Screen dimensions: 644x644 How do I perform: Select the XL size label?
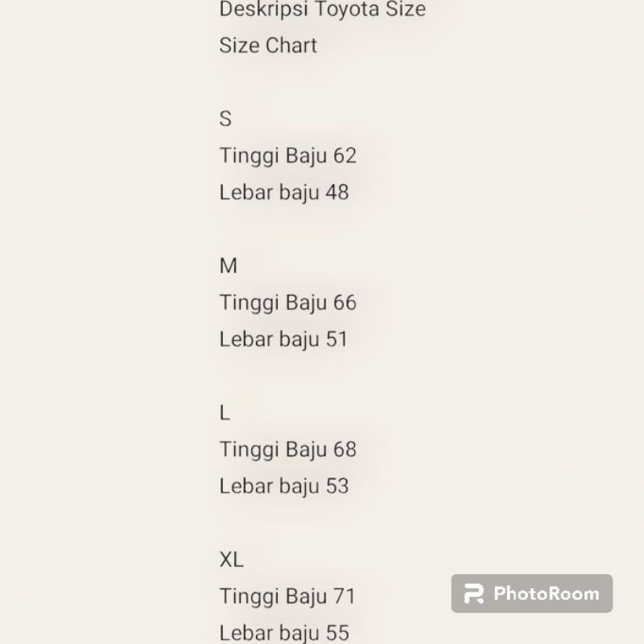coord(231,559)
